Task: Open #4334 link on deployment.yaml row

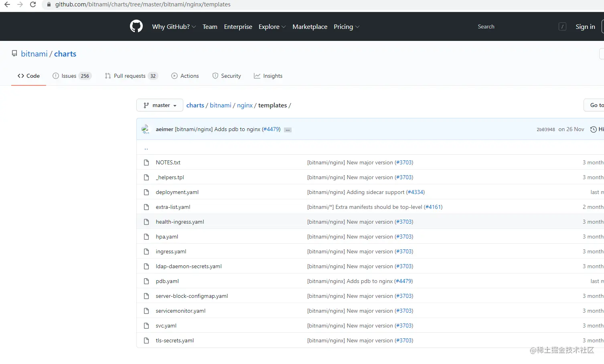Action: (415, 192)
